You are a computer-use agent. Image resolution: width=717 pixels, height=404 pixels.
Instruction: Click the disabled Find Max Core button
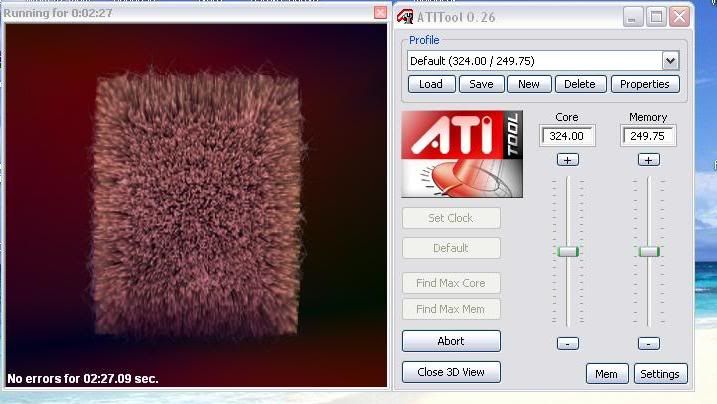pos(451,283)
